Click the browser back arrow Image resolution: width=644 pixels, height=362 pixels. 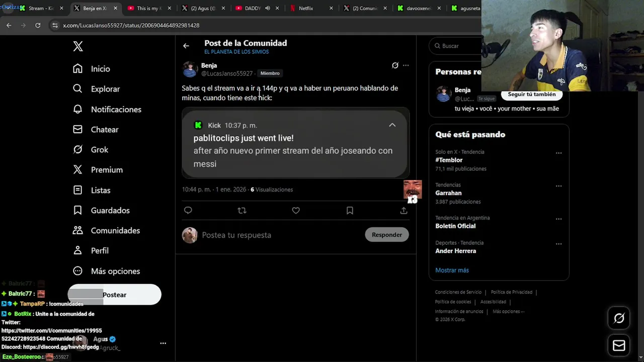tap(9, 25)
